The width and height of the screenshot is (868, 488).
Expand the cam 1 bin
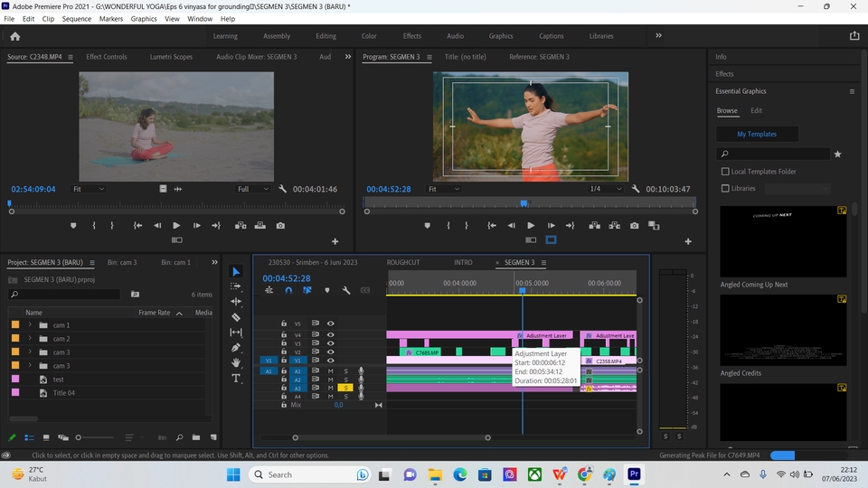click(x=30, y=324)
